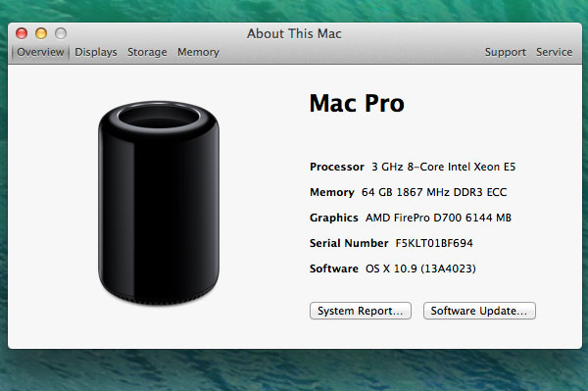Minimize window with the yellow button
The height and width of the screenshot is (391, 588).
click(x=41, y=33)
